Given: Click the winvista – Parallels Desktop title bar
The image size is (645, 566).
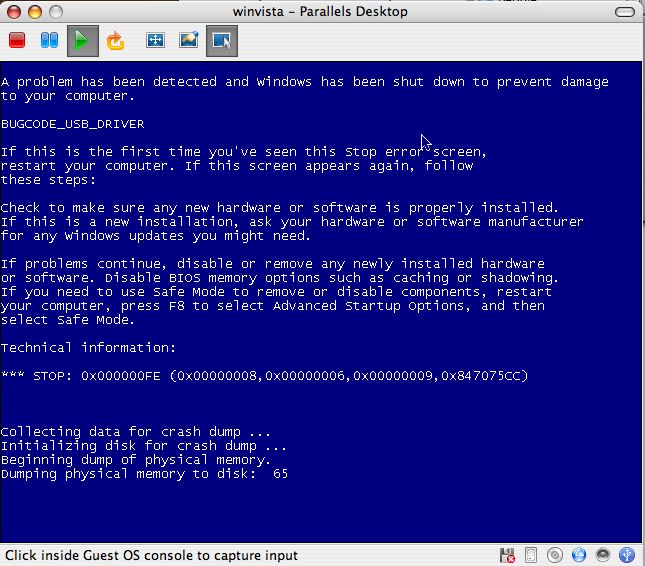Looking at the screenshot, I should [322, 11].
